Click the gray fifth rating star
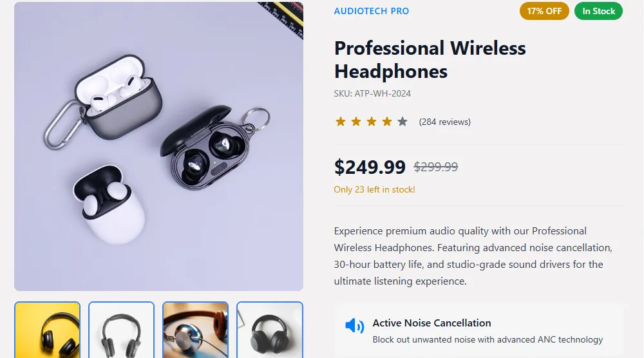Viewport: 644px width, 358px height. 402,122
